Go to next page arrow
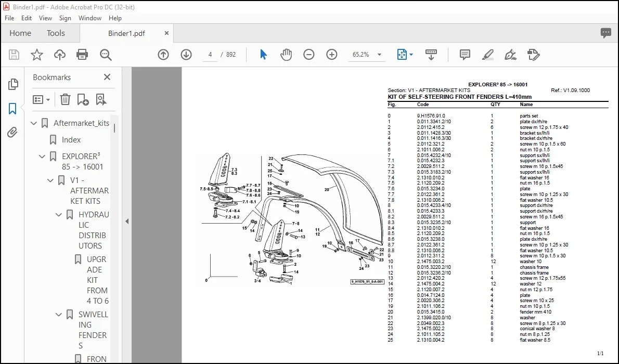Viewport: 619px width, 364px height. click(x=186, y=55)
